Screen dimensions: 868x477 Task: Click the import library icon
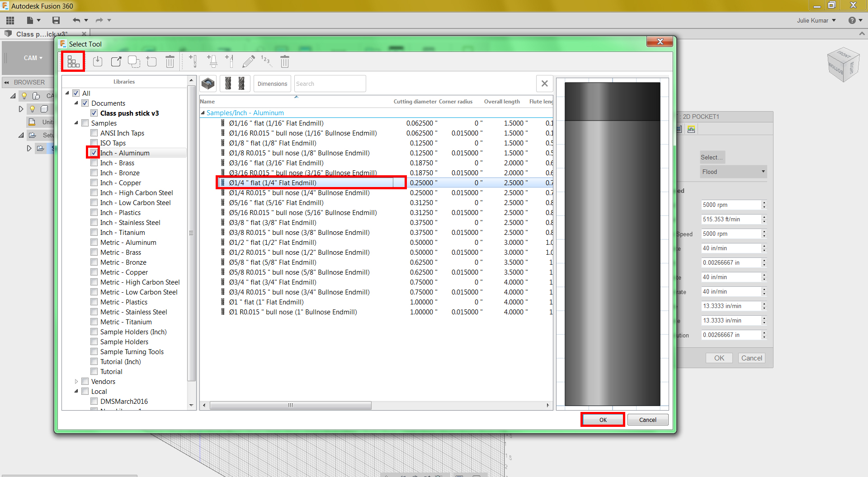coord(98,61)
